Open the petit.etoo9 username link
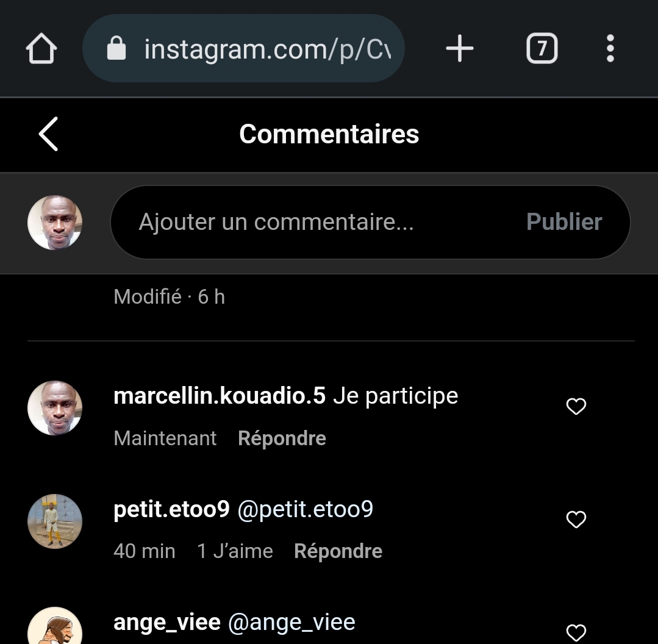Viewport: 658px width, 644px height. 171,509
